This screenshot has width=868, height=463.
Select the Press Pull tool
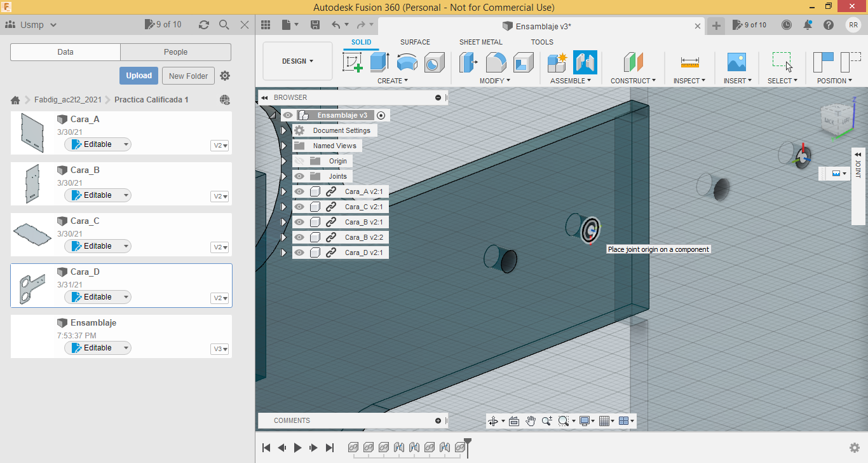pyautogui.click(x=469, y=62)
